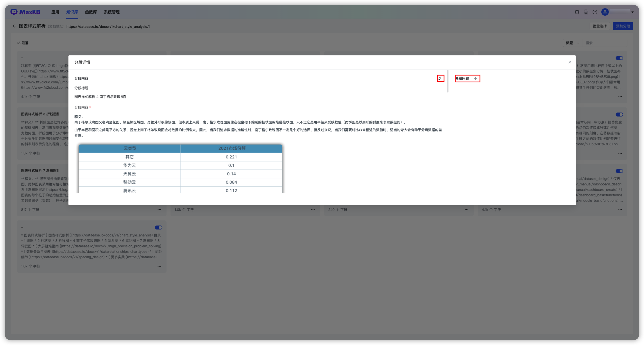This screenshot has height=345, width=644.
Task: Open the 系统管理 menu tab
Action: (112, 12)
